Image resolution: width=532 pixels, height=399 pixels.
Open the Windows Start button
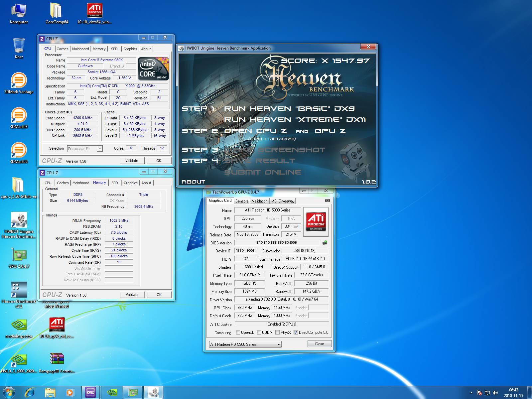(9, 392)
